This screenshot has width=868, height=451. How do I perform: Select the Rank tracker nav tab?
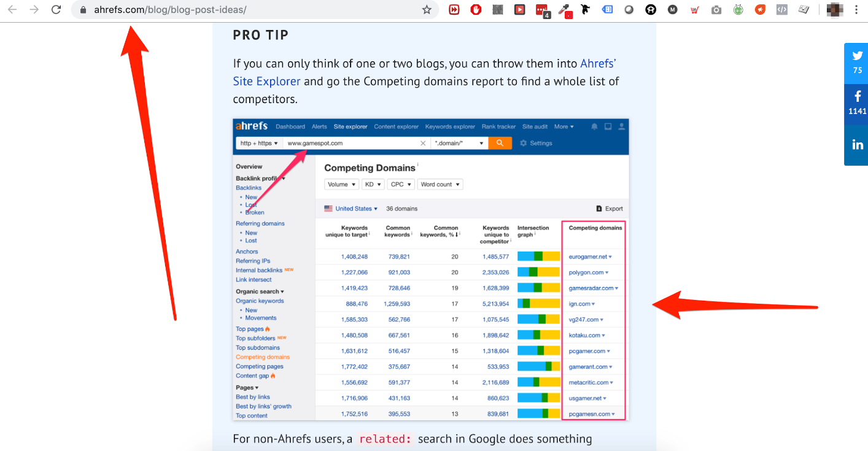pos(498,126)
